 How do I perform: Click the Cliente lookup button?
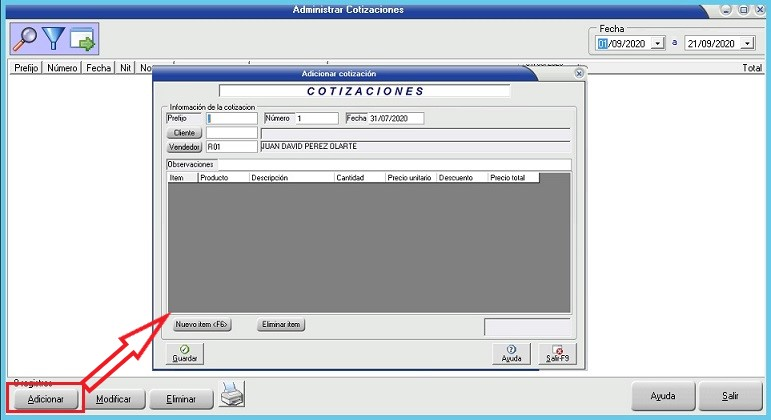tap(184, 132)
